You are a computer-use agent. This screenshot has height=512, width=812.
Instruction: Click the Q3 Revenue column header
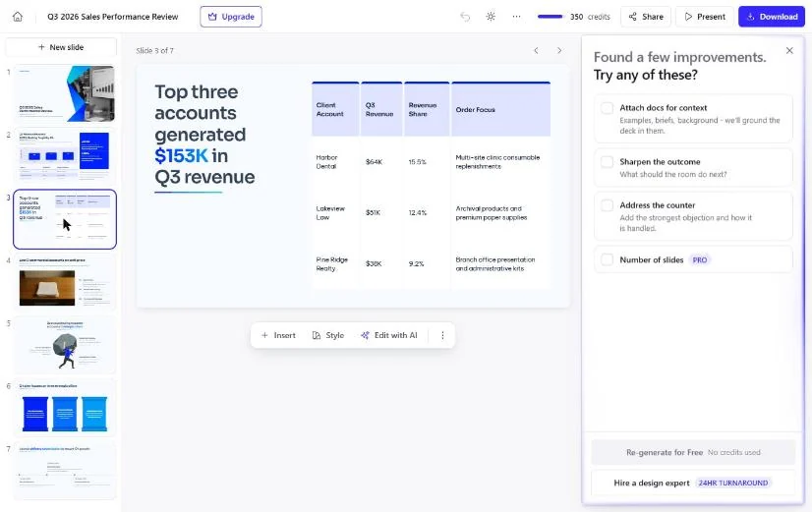coord(381,109)
